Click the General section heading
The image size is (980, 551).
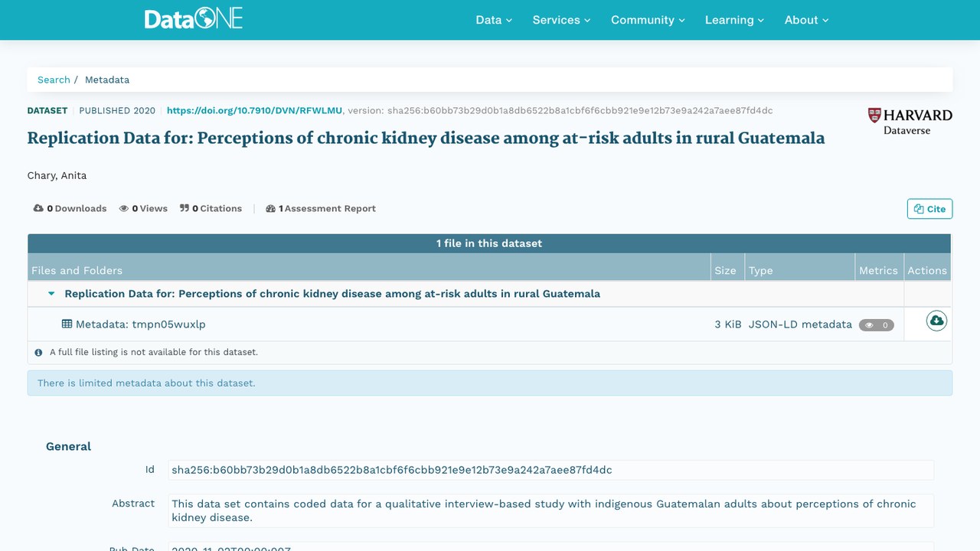[68, 446]
